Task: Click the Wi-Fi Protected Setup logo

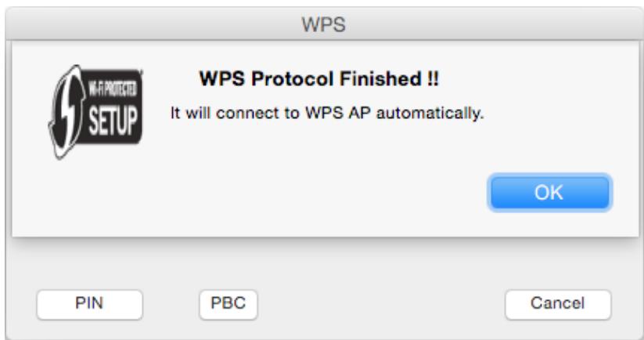Action: coord(95,112)
